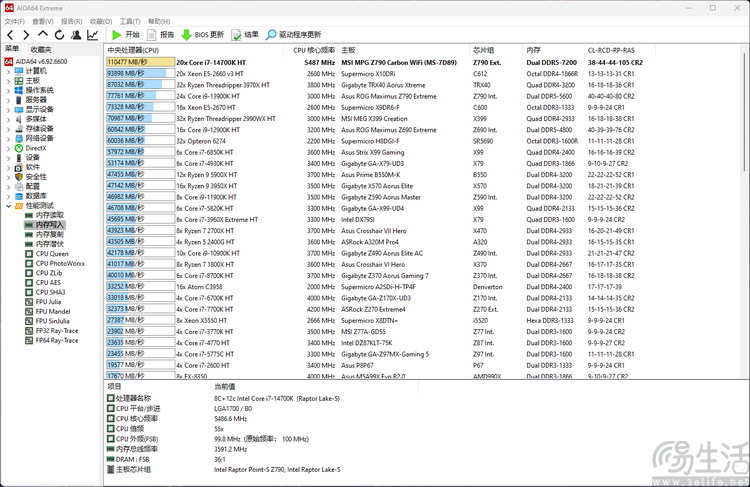The image size is (750, 487).
Task: Expand the 计算机 tree node
Action: 8,71
